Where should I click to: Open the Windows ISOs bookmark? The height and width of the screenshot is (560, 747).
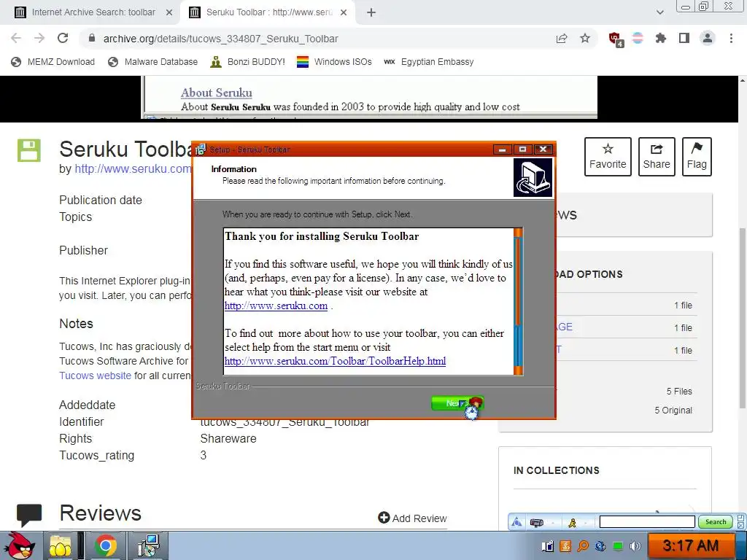[334, 62]
